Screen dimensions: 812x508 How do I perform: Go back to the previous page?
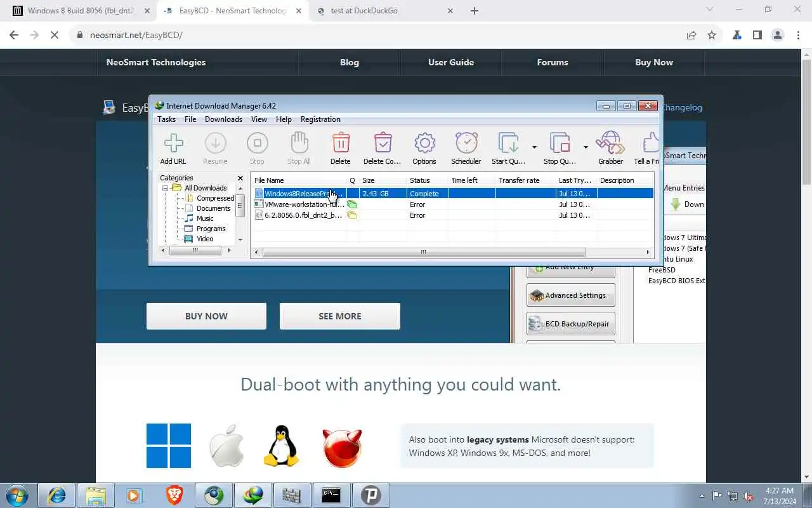click(x=14, y=35)
